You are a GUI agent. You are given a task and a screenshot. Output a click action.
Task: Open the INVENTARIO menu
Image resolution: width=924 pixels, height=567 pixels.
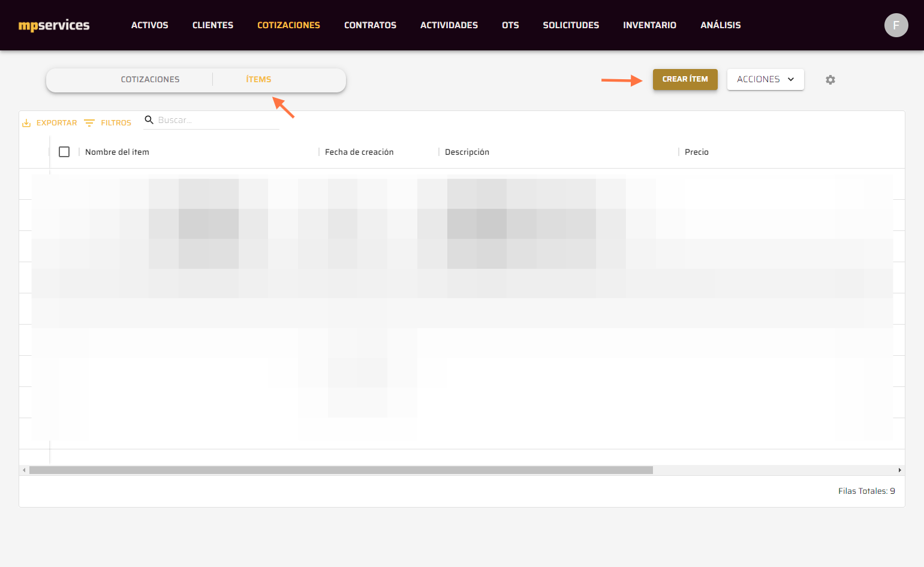[649, 25]
